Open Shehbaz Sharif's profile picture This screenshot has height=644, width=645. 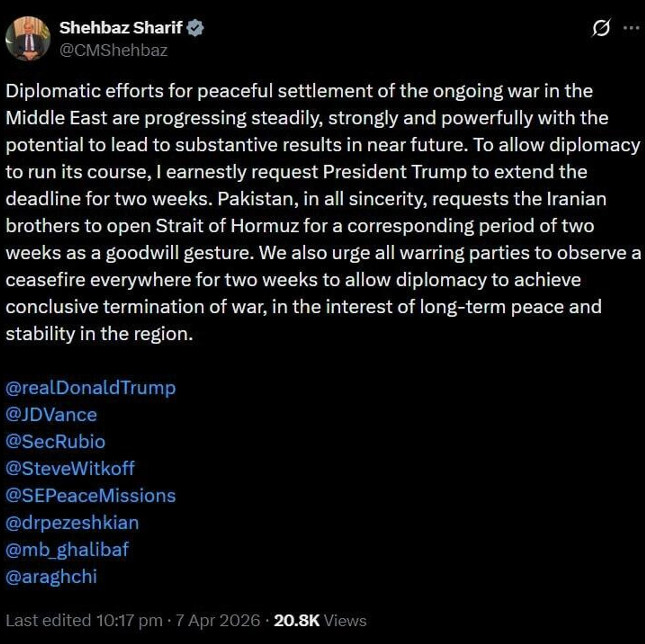coord(28,39)
